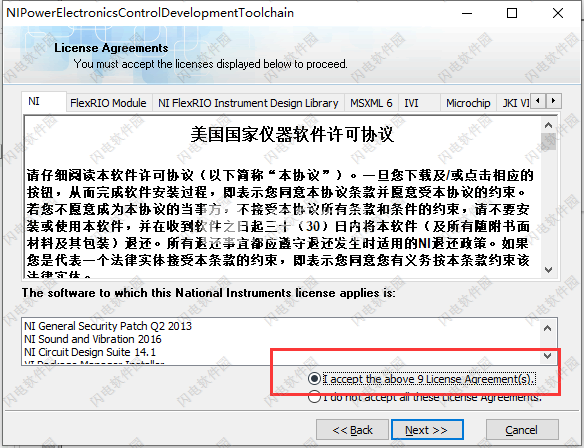This screenshot has width=584, height=448.
Task: Open the FlexRIO Module tab
Action: [x=108, y=103]
